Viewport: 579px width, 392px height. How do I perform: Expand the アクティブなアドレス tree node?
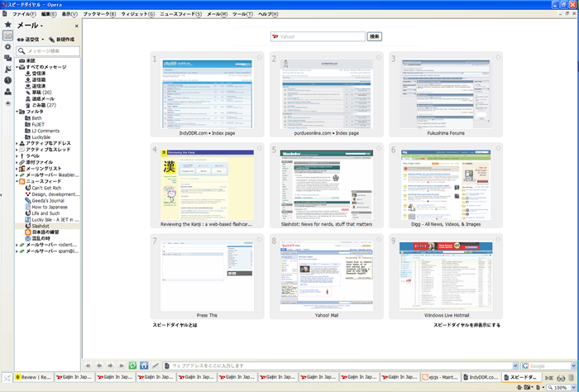click(17, 142)
